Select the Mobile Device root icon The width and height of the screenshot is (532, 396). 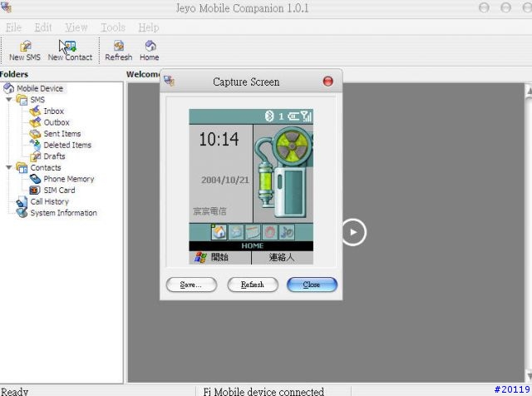tap(8, 88)
